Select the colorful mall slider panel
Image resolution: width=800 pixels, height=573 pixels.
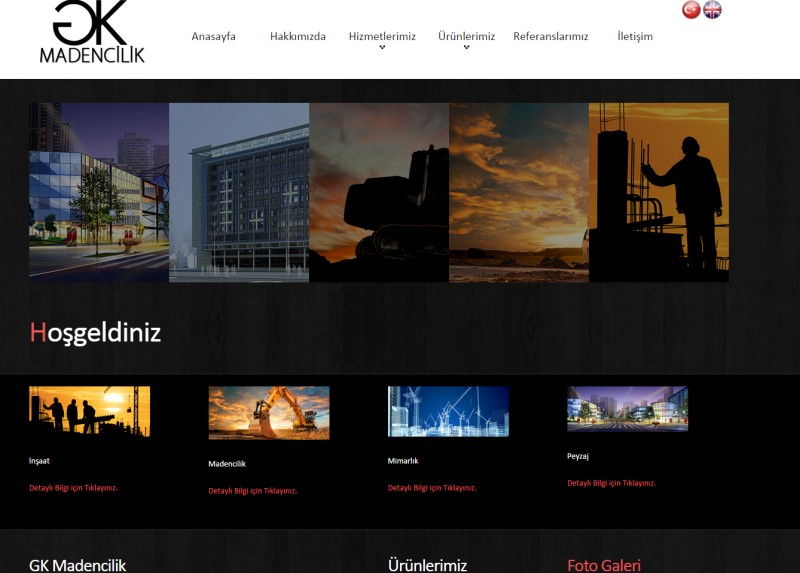pyautogui.click(x=99, y=192)
